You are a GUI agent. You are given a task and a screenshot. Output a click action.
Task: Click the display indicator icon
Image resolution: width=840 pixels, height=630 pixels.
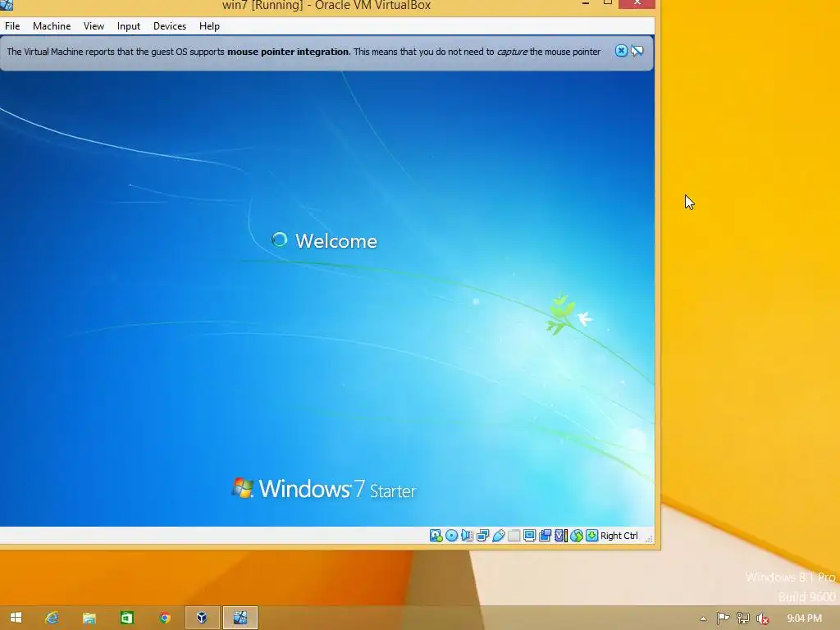tap(529, 536)
